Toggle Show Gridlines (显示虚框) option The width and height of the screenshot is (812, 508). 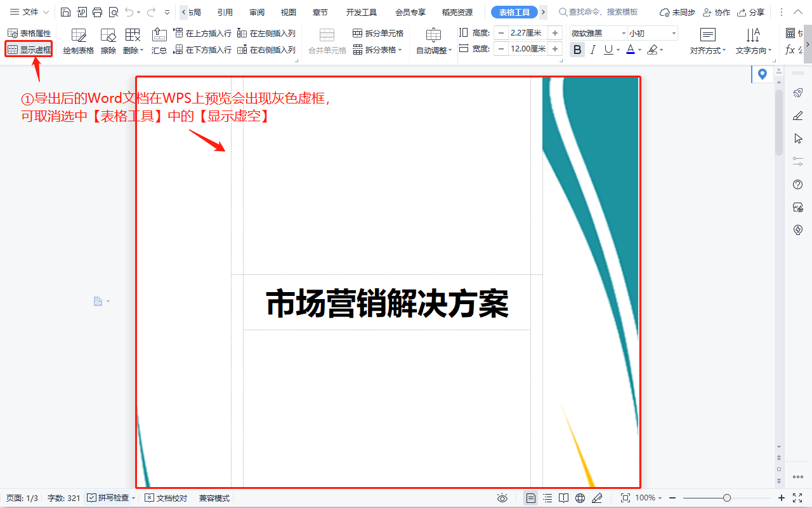click(29, 49)
